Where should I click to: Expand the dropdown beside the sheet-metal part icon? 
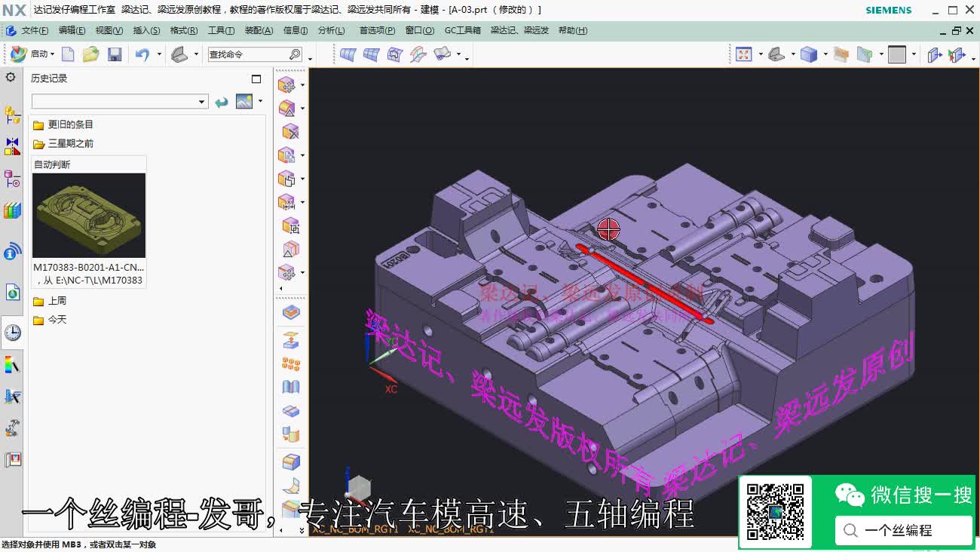[x=196, y=54]
